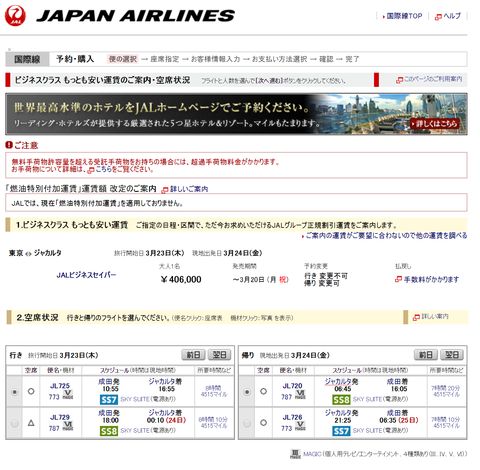Image resolution: width=480 pixels, height=470 pixels.
Task: Click the JL720 circle availability symbol
Action: coord(263,391)
